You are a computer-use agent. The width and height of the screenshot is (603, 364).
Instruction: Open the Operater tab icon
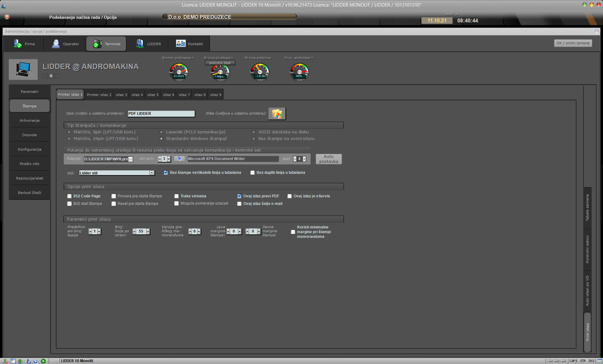tap(56, 44)
